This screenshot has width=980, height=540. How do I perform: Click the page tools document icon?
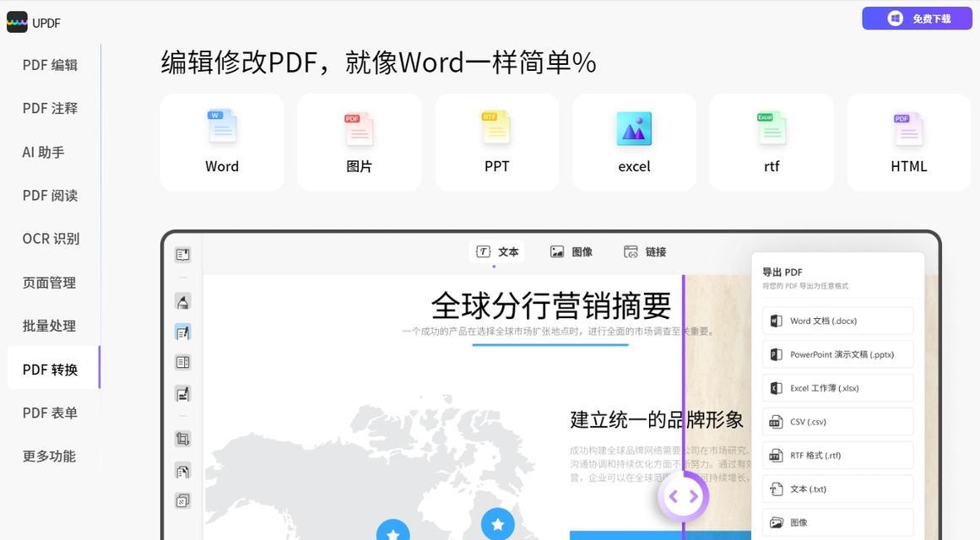[x=182, y=472]
